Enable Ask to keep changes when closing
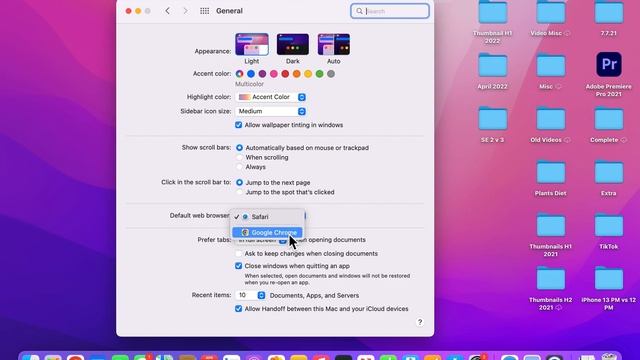The width and height of the screenshot is (640, 360). (x=238, y=253)
